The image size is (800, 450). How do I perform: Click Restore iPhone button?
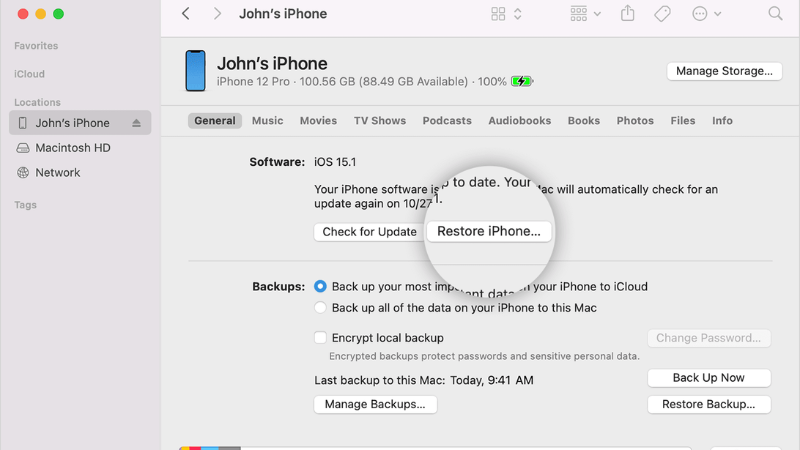(x=489, y=231)
